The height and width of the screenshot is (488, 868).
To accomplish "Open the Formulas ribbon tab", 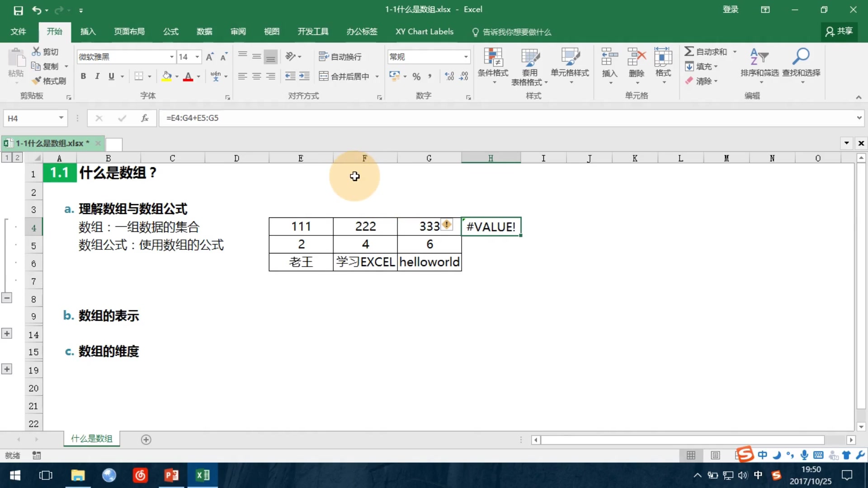I will point(170,32).
